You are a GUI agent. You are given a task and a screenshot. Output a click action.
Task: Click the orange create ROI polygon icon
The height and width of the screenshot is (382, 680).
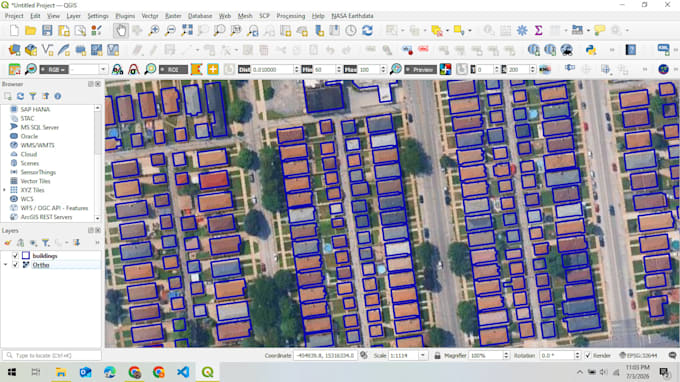click(196, 69)
